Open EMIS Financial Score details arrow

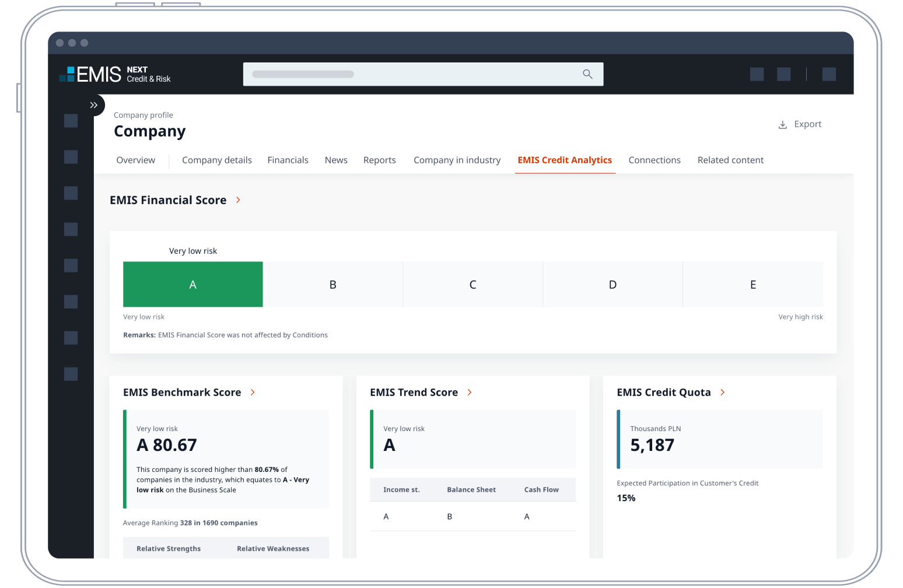pos(238,200)
